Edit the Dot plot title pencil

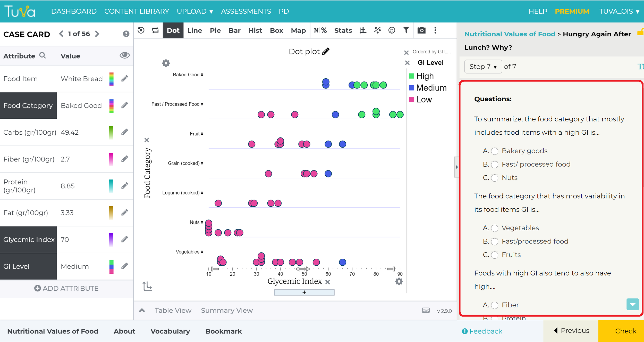[x=326, y=51]
